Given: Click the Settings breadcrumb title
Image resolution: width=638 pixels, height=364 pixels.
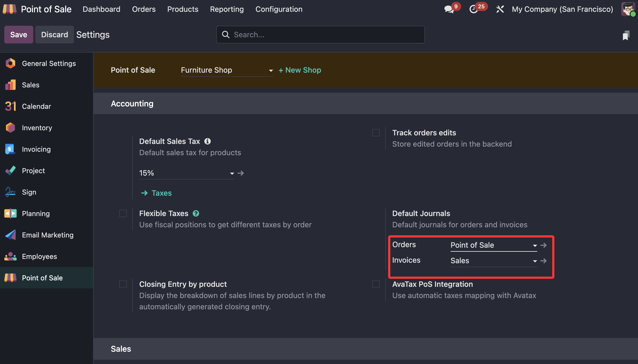Looking at the screenshot, I should [93, 35].
